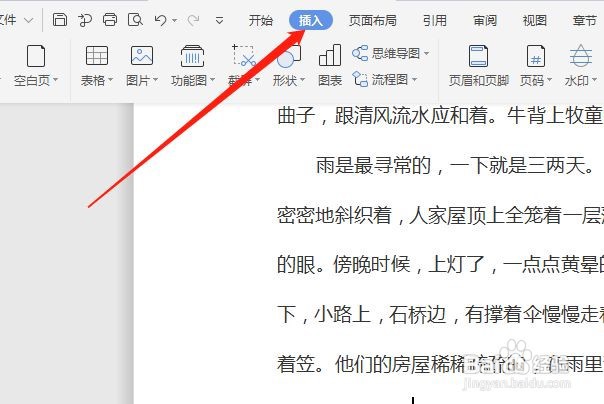The image size is (604, 404).
Task: Select the 插入 ribbon tab
Action: (x=311, y=20)
